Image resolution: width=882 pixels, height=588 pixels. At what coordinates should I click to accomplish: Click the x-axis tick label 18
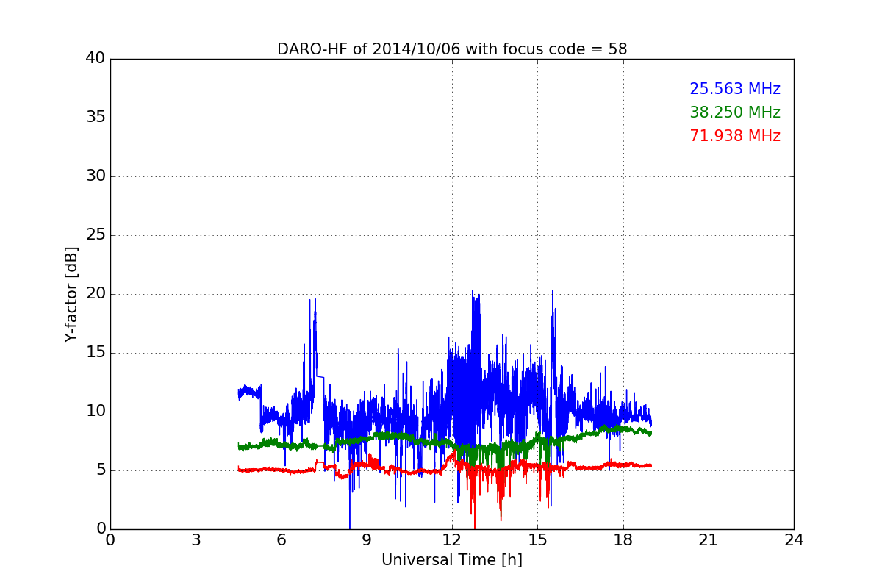(623, 540)
